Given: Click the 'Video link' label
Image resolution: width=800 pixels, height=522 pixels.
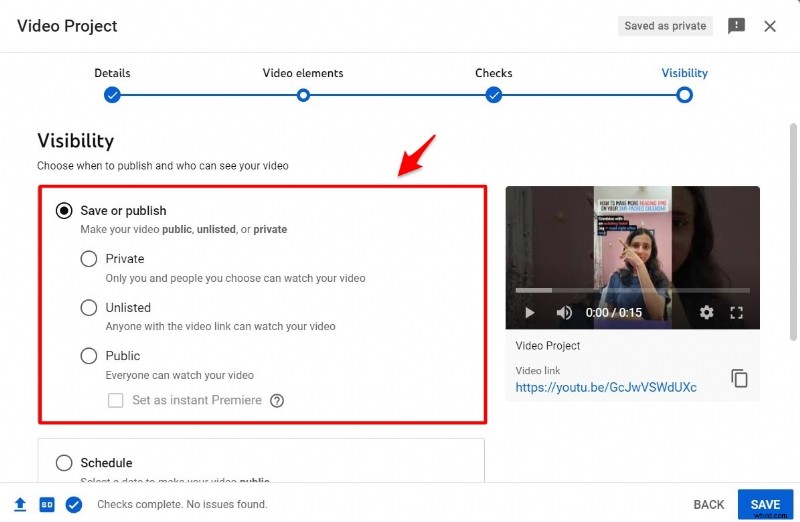Looking at the screenshot, I should [x=538, y=370].
